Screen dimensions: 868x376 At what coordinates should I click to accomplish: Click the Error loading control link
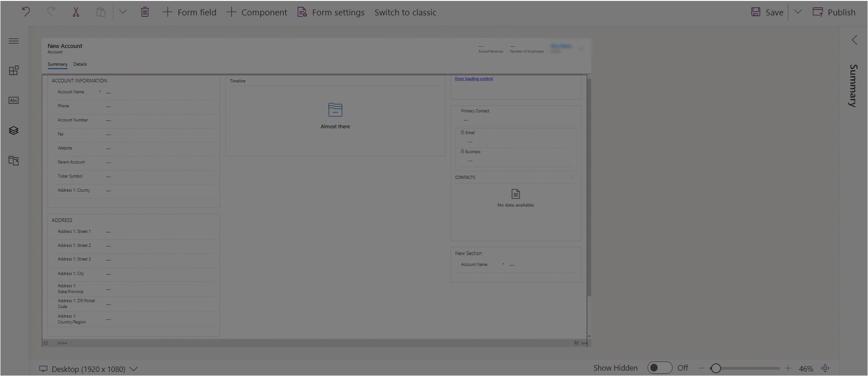coord(474,79)
